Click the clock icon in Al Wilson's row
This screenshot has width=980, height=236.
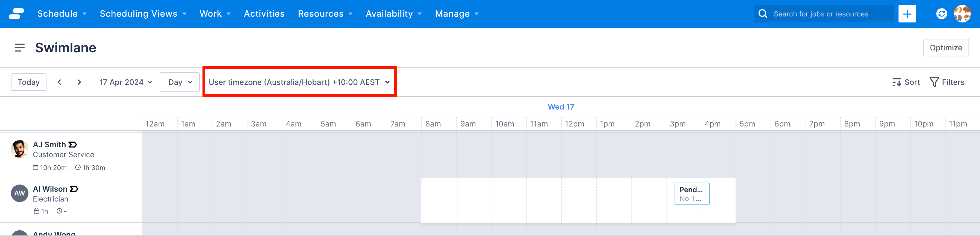(x=59, y=211)
